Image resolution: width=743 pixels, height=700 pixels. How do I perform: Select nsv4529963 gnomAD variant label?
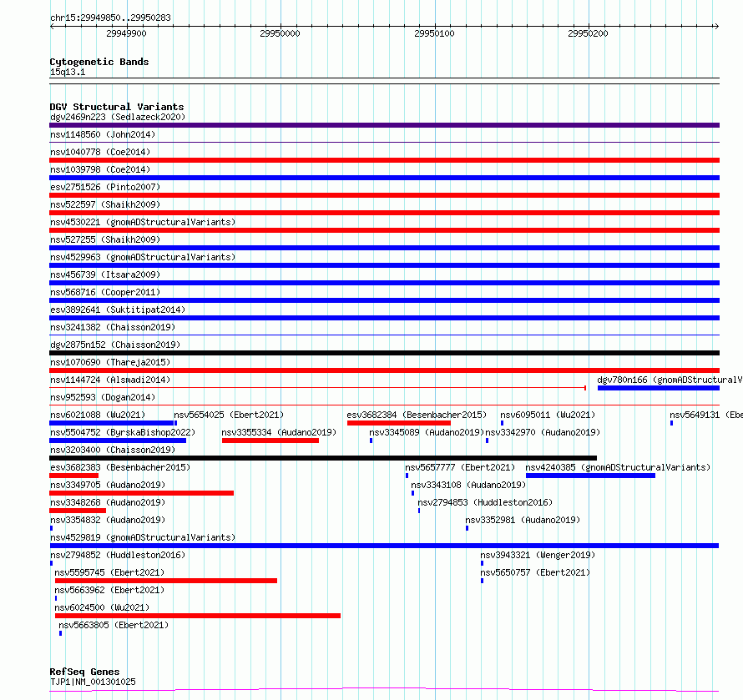pyautogui.click(x=143, y=257)
